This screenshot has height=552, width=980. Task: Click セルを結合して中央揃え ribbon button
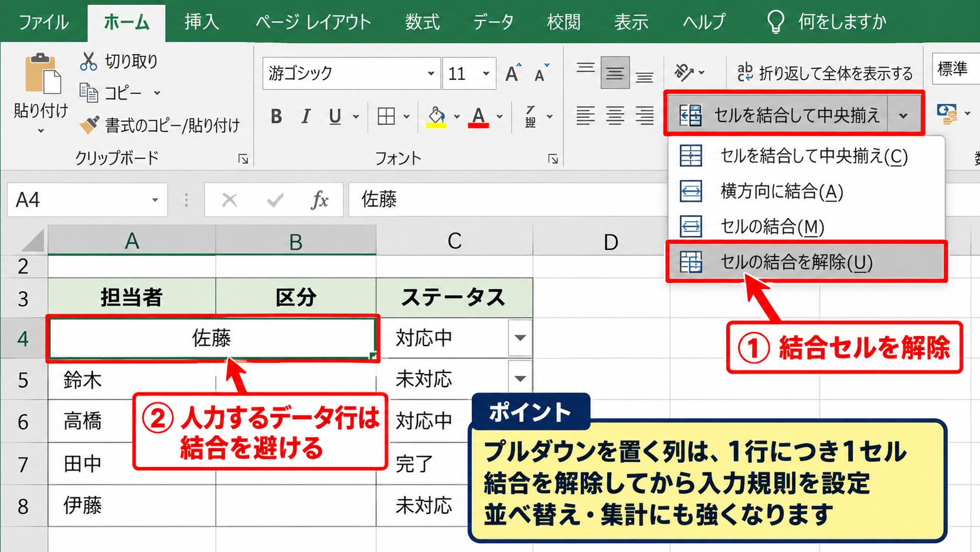coord(777,115)
